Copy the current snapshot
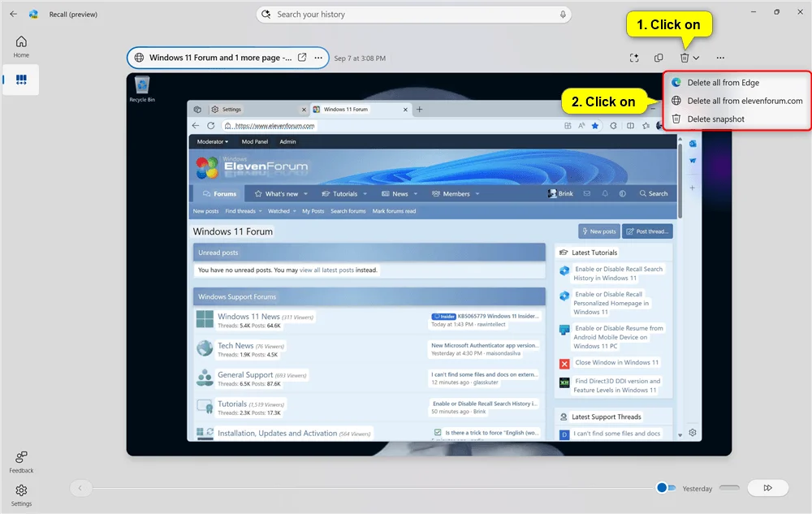This screenshot has height=514, width=812. 659,58
